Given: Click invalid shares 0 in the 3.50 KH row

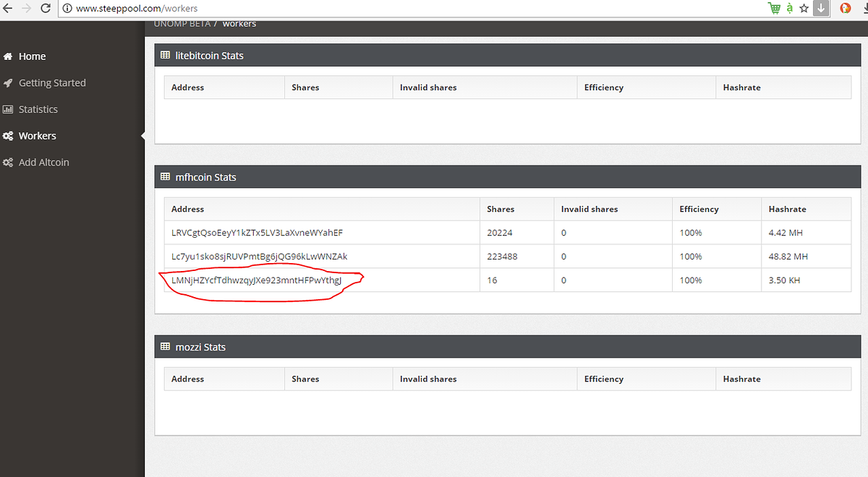Looking at the screenshot, I should (x=563, y=280).
